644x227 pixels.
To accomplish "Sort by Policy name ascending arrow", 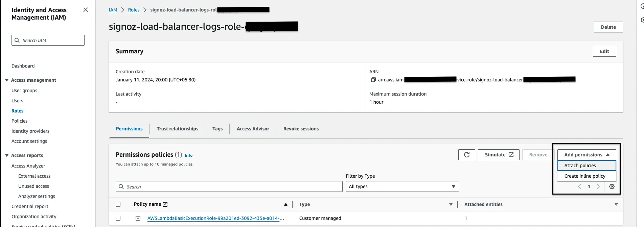I will pyautogui.click(x=286, y=204).
